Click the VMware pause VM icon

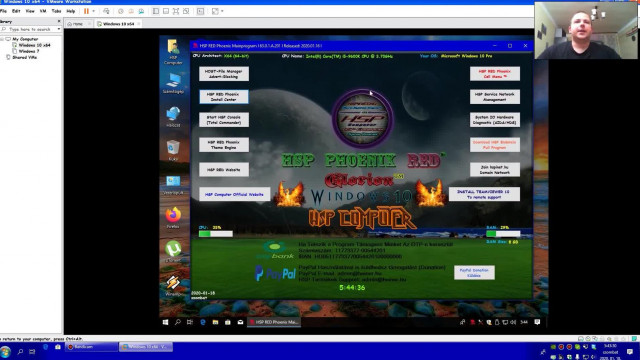tap(86, 11)
